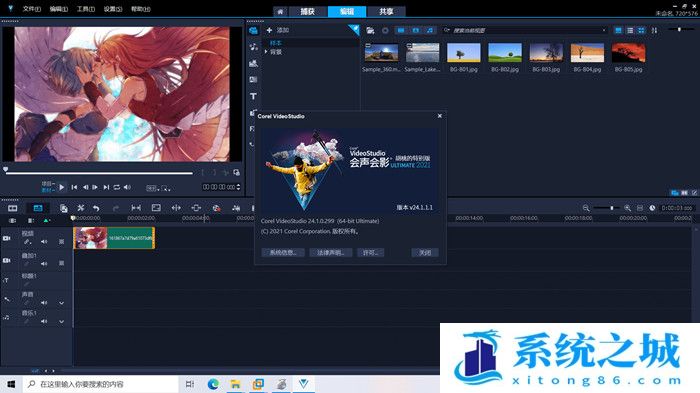The image size is (700, 393).
Task: Expand the 背景 folder in library tree
Action: (x=266, y=52)
